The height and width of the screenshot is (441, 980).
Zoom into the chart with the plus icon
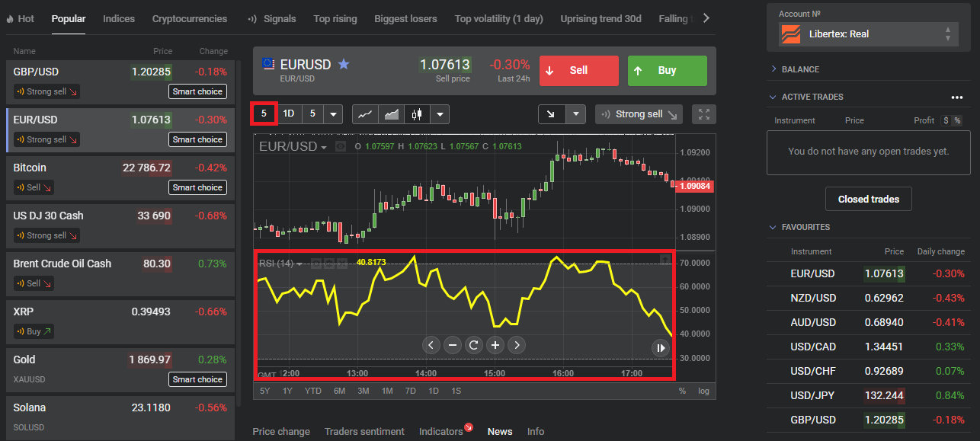[495, 345]
